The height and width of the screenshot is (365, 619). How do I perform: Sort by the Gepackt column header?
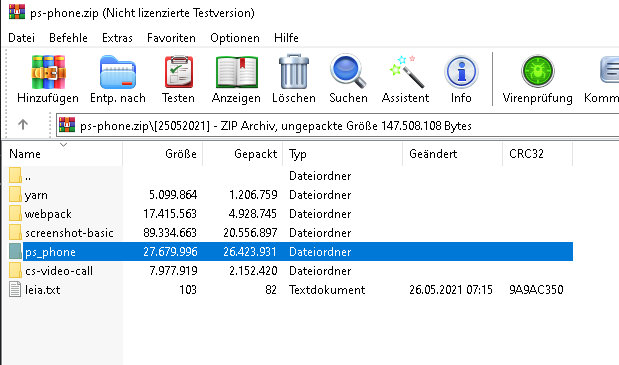tap(243, 154)
